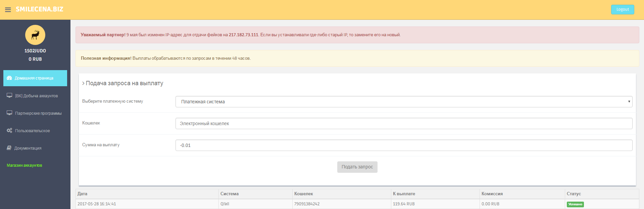Open Домашняя страница menu item
The height and width of the screenshot is (209, 644).
pos(35,78)
